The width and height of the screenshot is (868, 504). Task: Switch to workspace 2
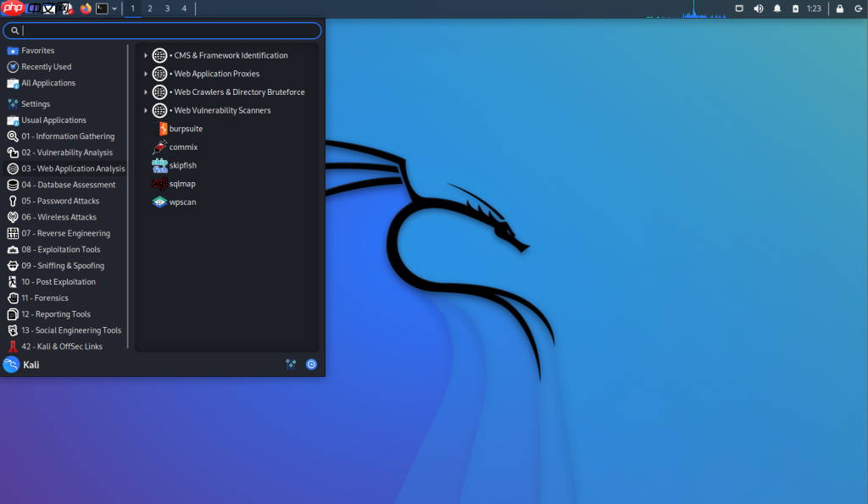click(x=150, y=8)
